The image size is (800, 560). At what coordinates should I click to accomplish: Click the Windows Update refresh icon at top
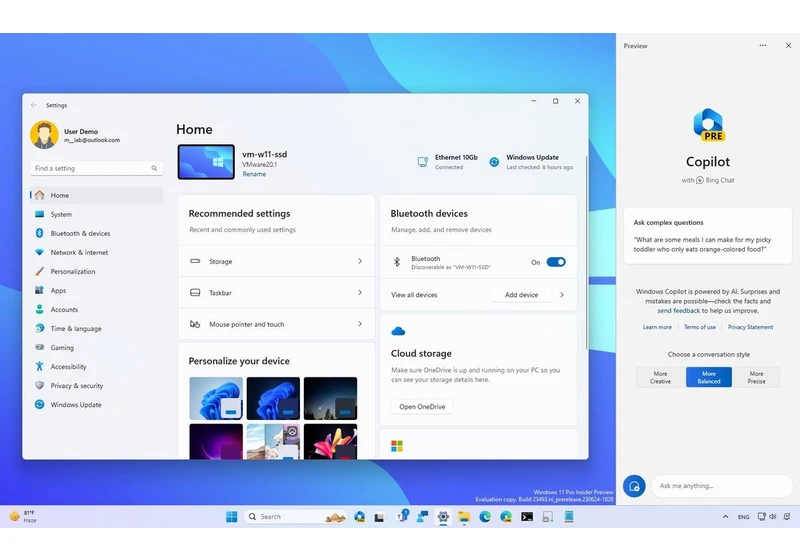tap(494, 162)
